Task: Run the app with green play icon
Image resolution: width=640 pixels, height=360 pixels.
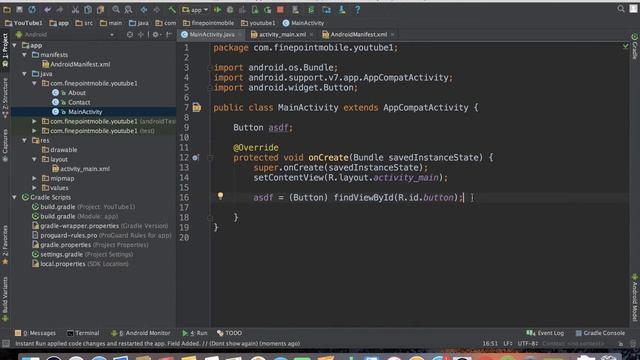Action: tap(217, 9)
